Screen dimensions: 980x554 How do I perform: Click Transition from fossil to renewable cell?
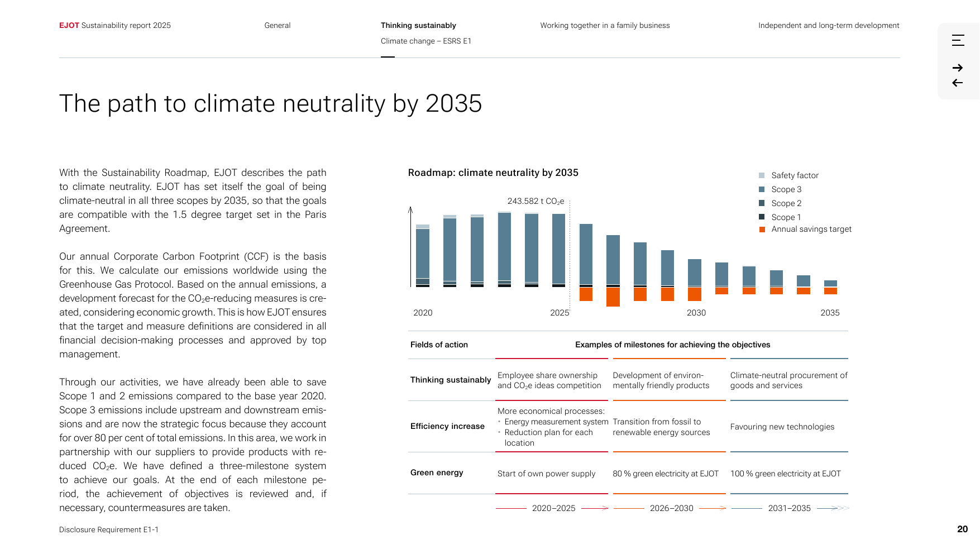[x=661, y=427]
